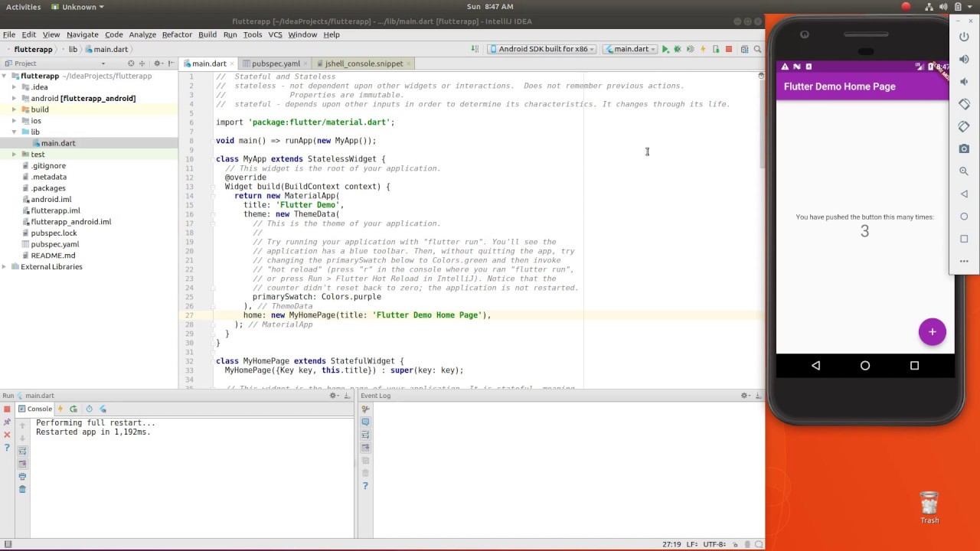
Task: Open pubspec.lock in project tree
Action: (x=54, y=233)
